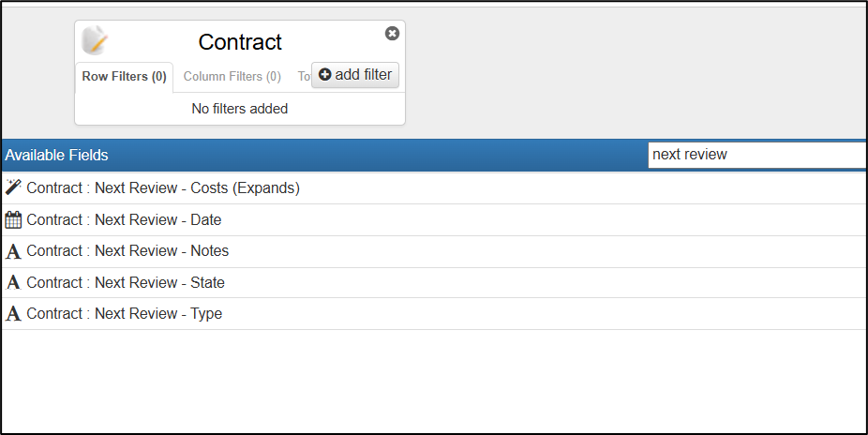Expand Contract Next Review Costs field
Image resolution: width=868 pixels, height=435 pixels.
[x=434, y=188]
